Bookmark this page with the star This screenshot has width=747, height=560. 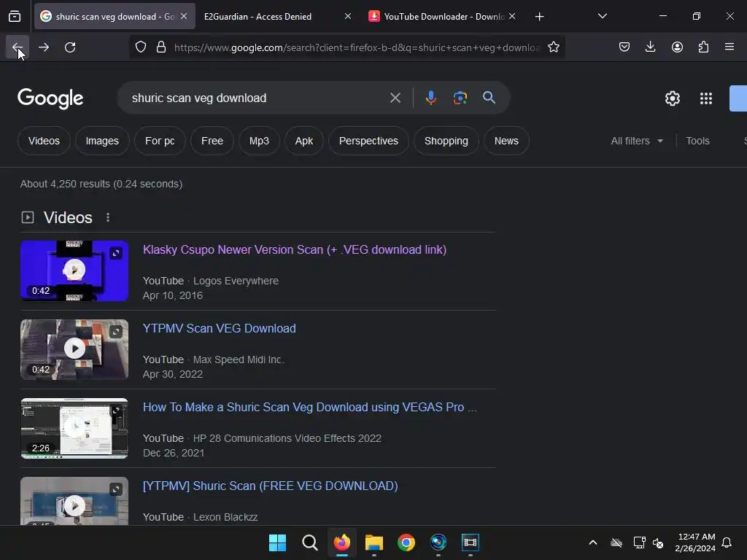pyautogui.click(x=553, y=47)
